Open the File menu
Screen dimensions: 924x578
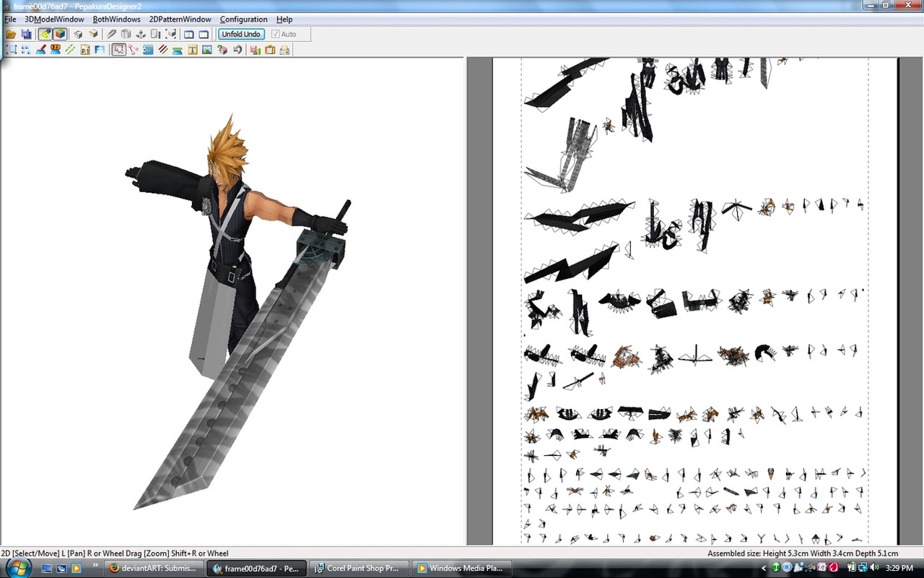coord(9,20)
